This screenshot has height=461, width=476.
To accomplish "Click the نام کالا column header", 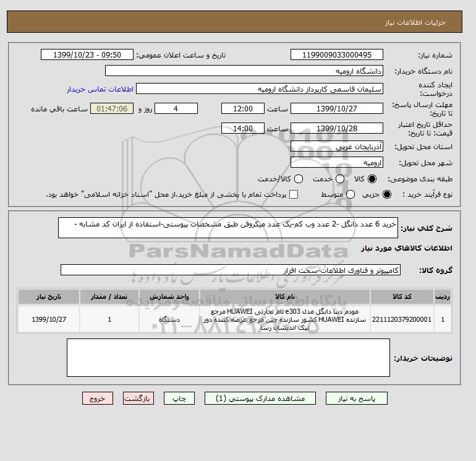I will point(285,296).
